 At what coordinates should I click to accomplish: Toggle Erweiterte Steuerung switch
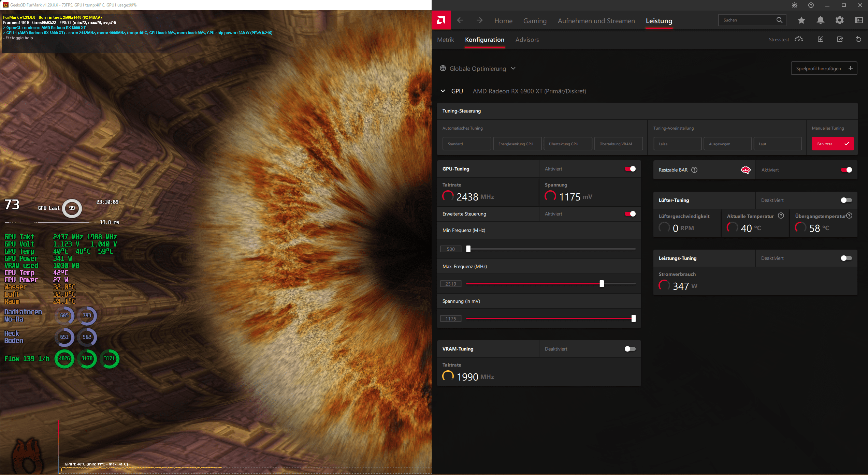click(x=630, y=214)
